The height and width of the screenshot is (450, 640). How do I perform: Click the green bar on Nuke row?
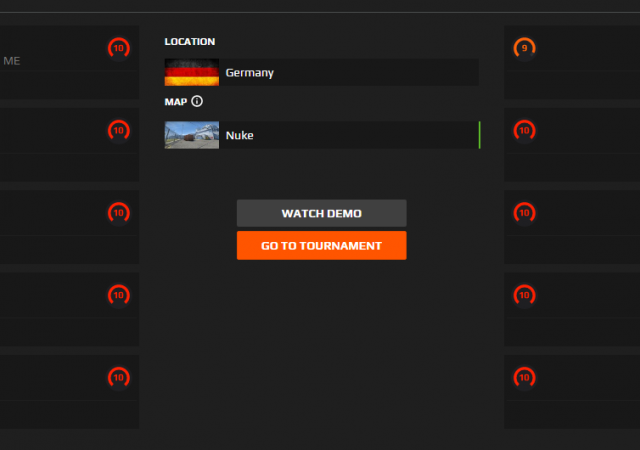(479, 135)
